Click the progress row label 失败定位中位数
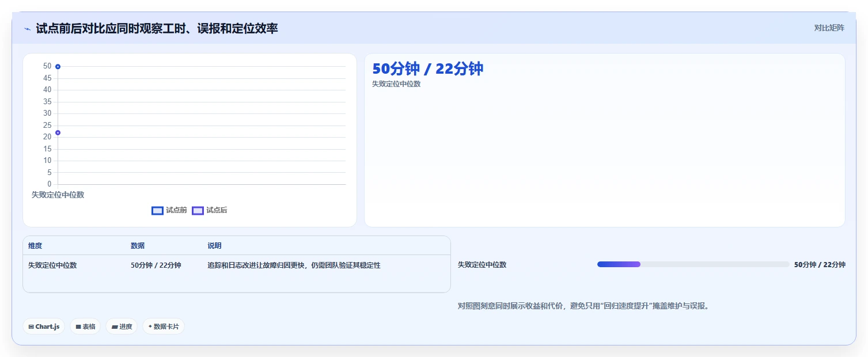Viewport: 868px width, 357px height. (482, 265)
